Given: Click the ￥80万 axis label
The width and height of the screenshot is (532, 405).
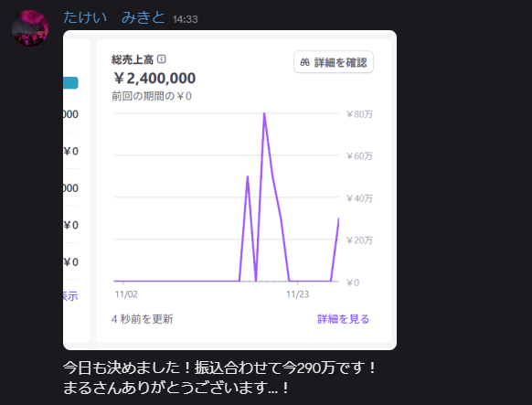Looking at the screenshot, I should [359, 114].
